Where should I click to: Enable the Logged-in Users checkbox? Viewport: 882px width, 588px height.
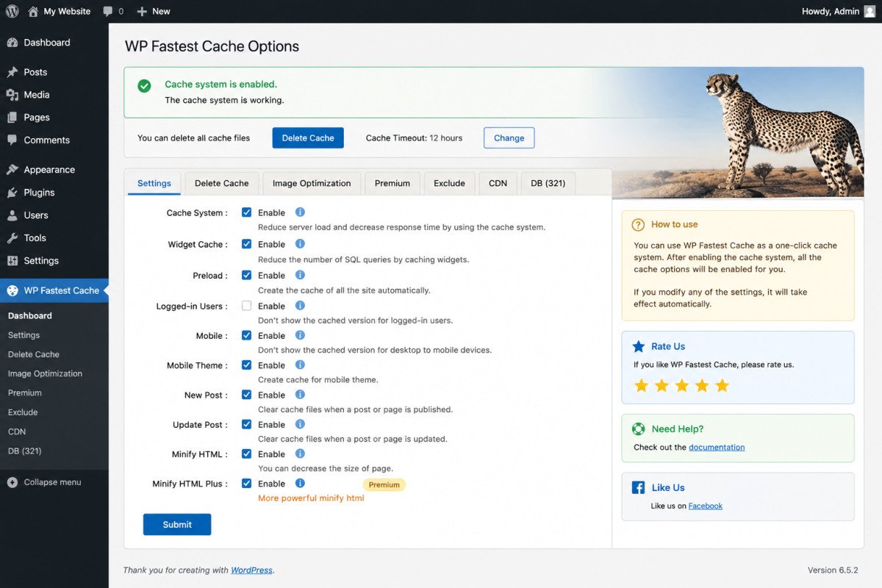(247, 306)
